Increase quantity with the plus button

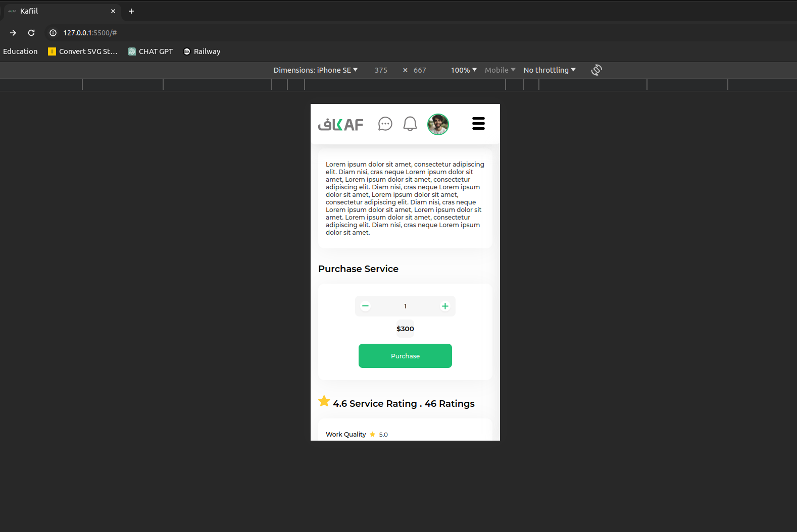[x=445, y=306]
